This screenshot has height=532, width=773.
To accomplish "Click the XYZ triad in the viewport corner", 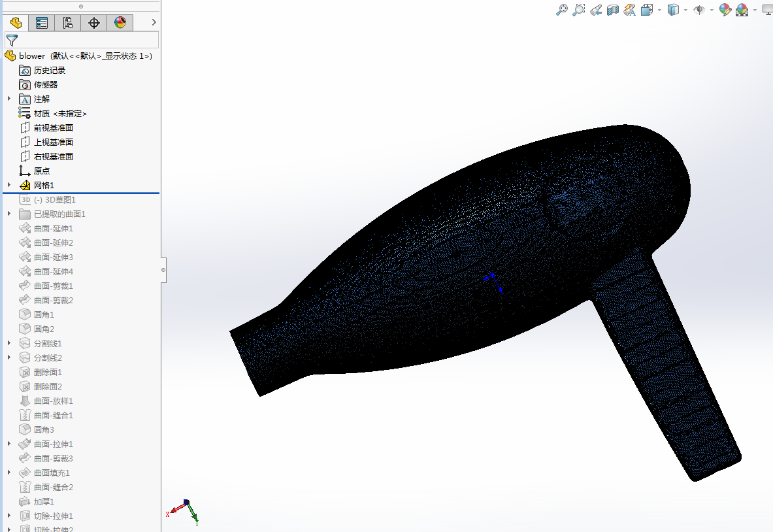I will click(x=183, y=512).
